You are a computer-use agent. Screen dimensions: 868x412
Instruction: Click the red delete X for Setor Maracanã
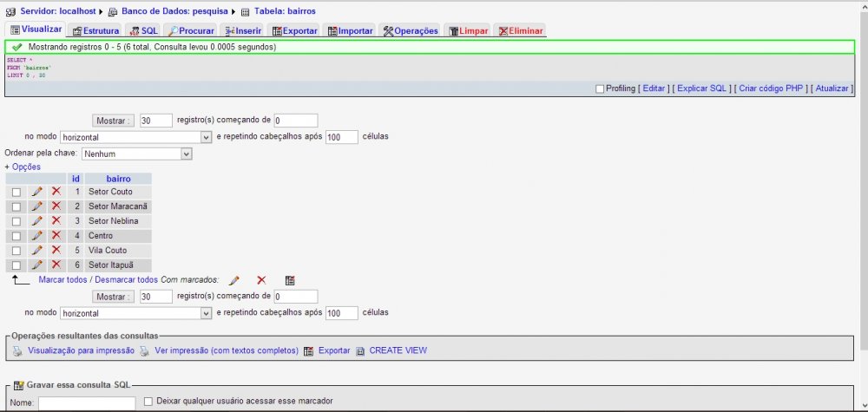[x=56, y=206]
